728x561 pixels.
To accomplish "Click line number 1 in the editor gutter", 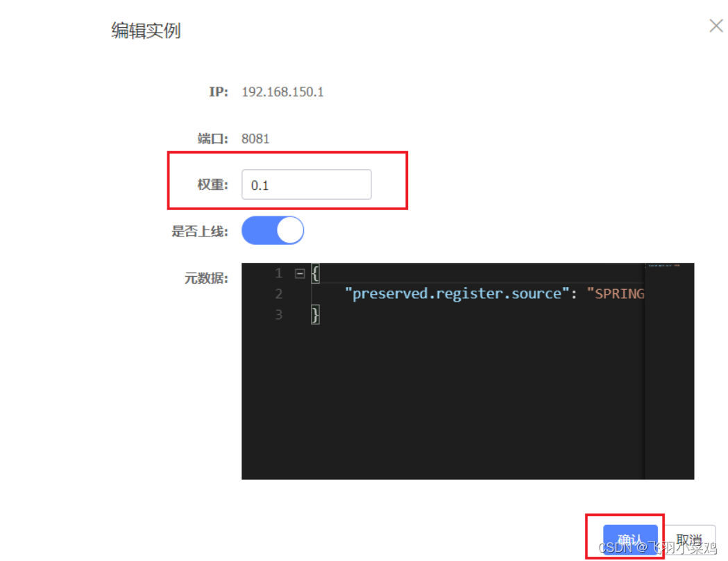I will (278, 273).
